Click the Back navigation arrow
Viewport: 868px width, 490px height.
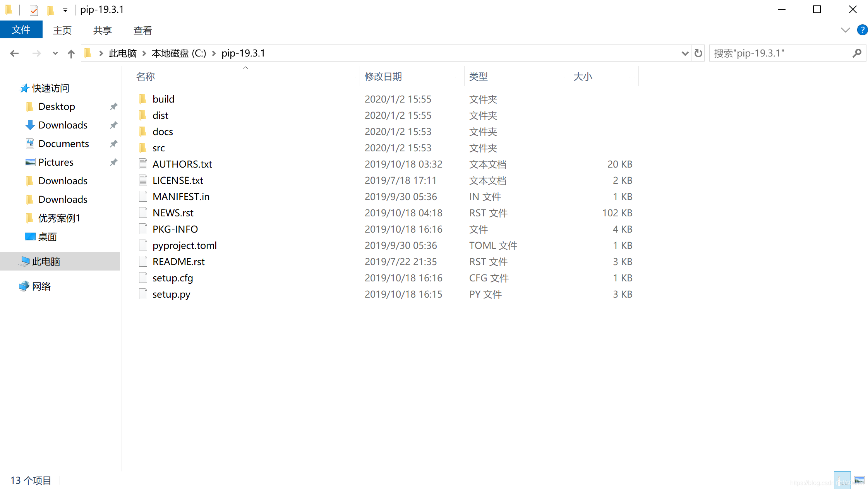point(14,53)
